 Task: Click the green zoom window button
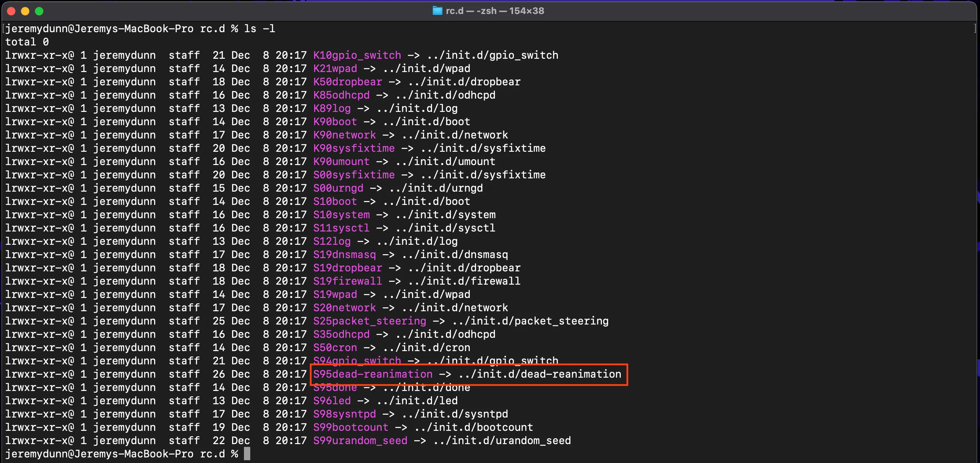(x=39, y=11)
